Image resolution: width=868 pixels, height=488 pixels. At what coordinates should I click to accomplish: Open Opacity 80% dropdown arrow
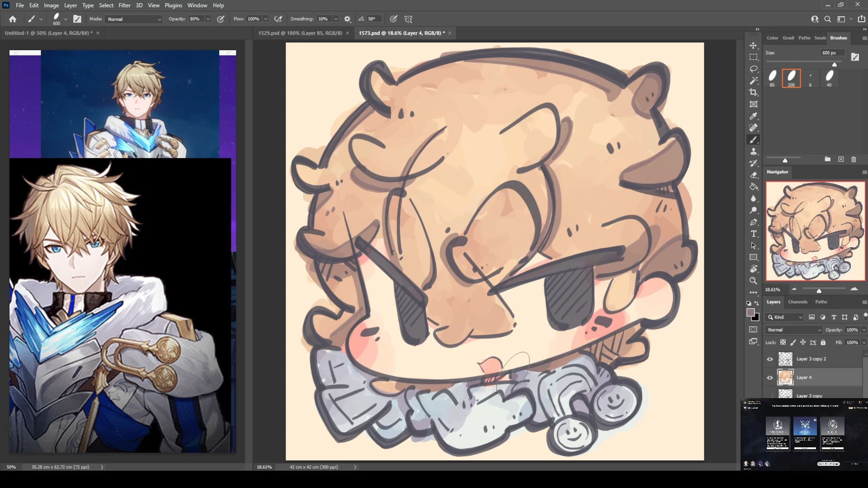click(208, 19)
